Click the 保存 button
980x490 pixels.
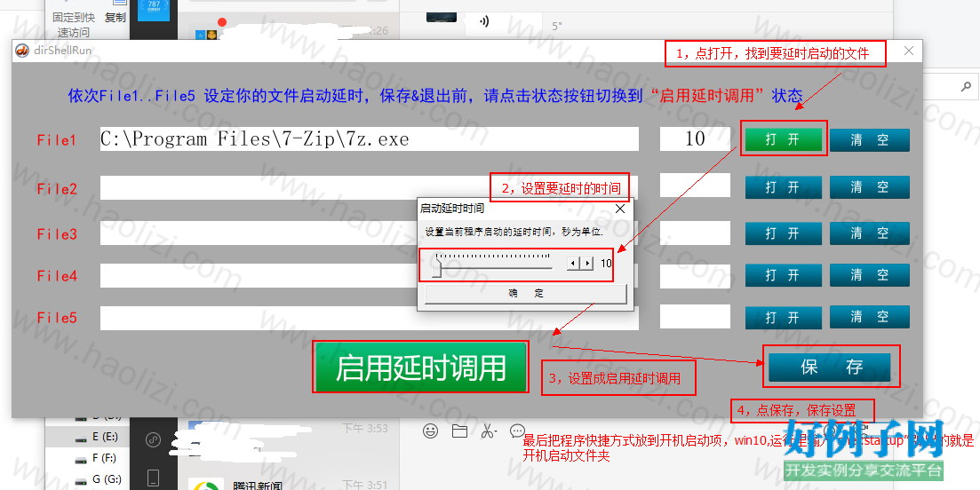point(829,367)
